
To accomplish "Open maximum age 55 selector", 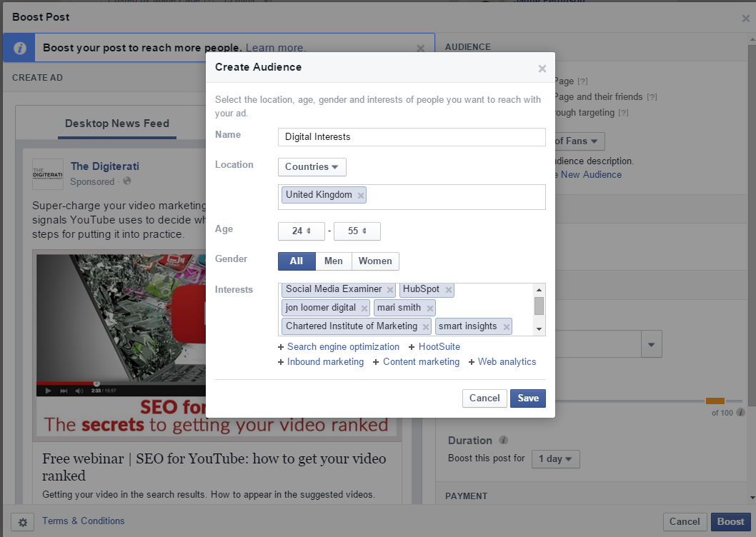I will coord(357,231).
